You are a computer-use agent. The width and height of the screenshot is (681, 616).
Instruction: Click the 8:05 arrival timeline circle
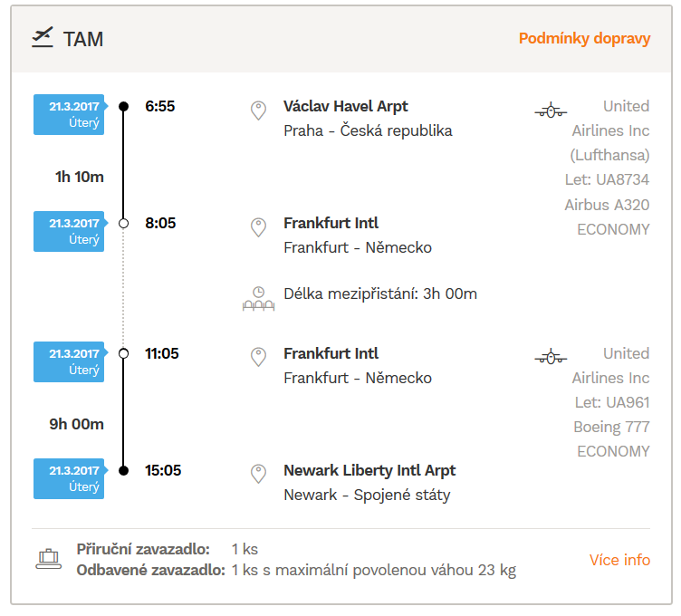tap(124, 223)
